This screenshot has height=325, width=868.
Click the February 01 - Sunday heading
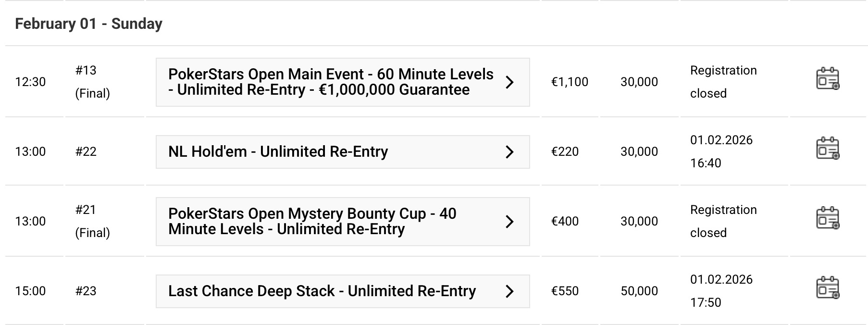89,24
